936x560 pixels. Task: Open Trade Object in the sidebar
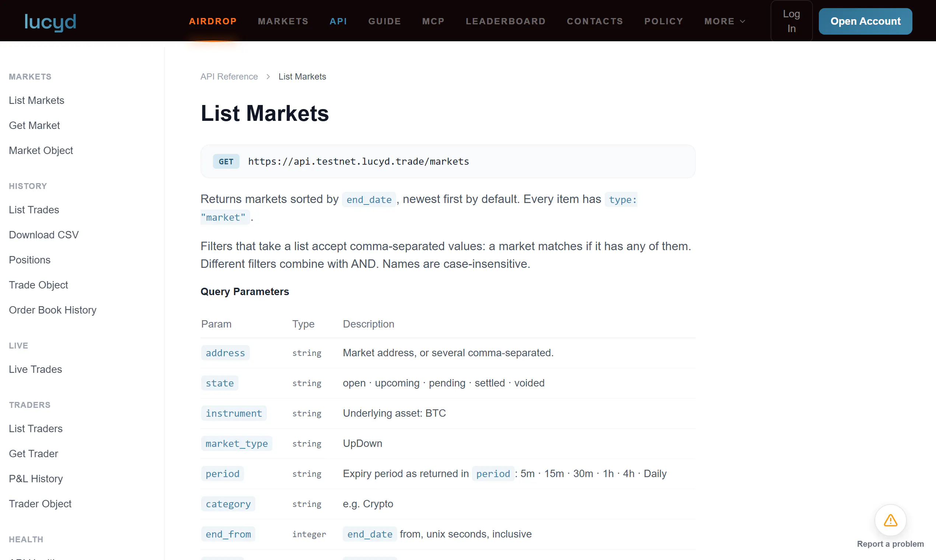(38, 285)
